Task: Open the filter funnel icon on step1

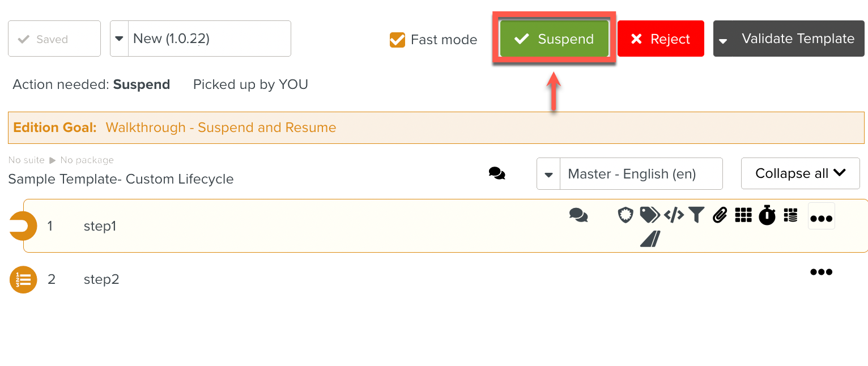Action: (696, 215)
